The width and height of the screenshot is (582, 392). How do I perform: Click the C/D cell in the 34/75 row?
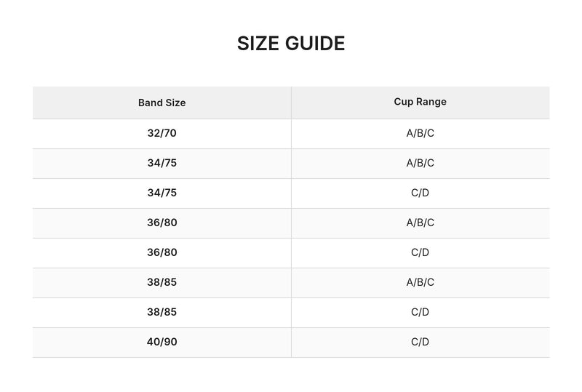click(420, 193)
